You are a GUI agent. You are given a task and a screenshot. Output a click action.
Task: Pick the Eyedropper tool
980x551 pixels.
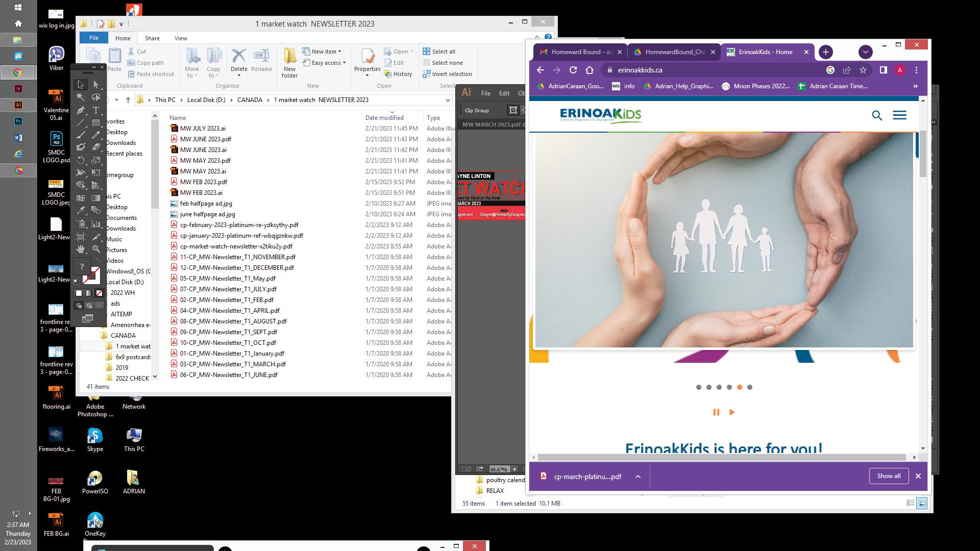tap(81, 210)
